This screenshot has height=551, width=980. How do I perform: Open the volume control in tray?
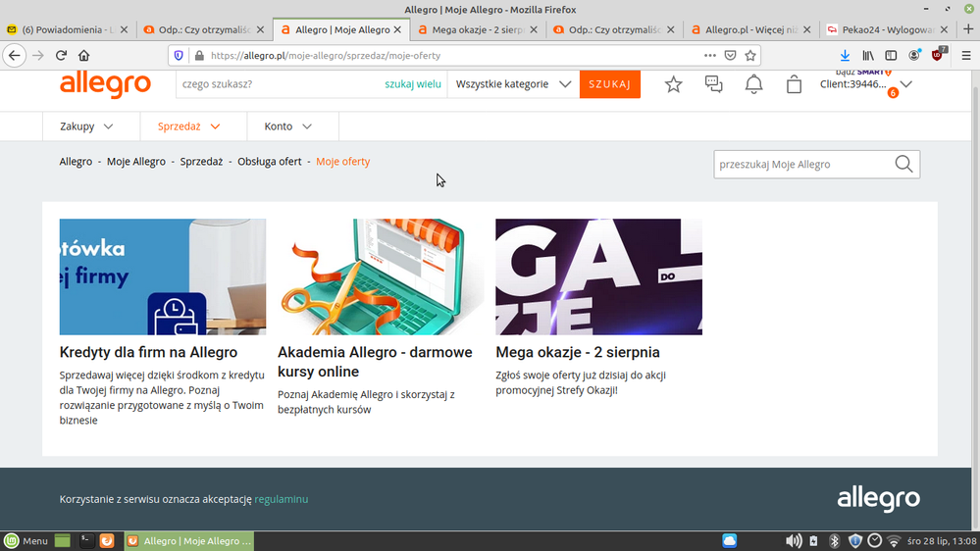(x=794, y=541)
